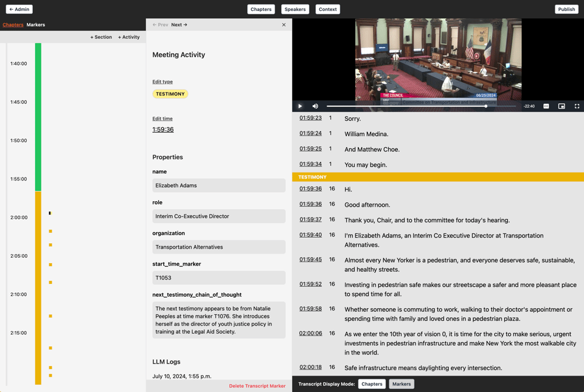Mute the video volume speaker icon

tap(315, 106)
